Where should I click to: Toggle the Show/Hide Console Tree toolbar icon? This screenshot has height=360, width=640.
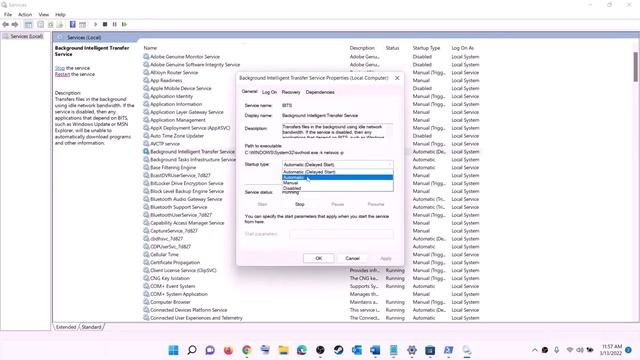28,24
